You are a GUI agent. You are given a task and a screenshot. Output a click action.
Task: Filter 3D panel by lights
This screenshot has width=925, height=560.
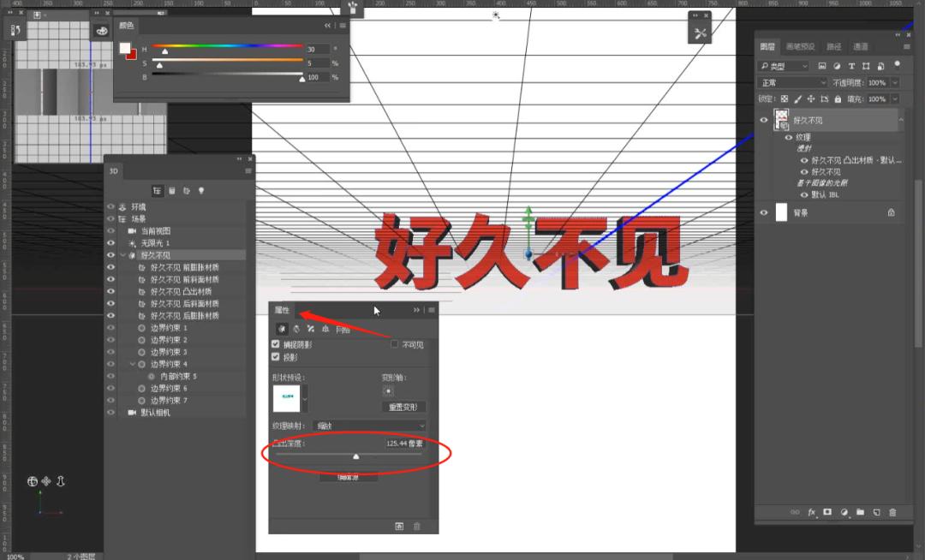tap(201, 191)
